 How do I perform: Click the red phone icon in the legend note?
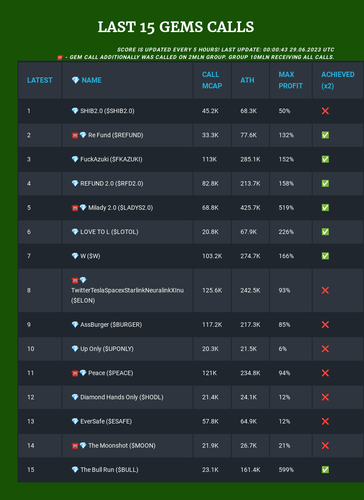coord(60,57)
